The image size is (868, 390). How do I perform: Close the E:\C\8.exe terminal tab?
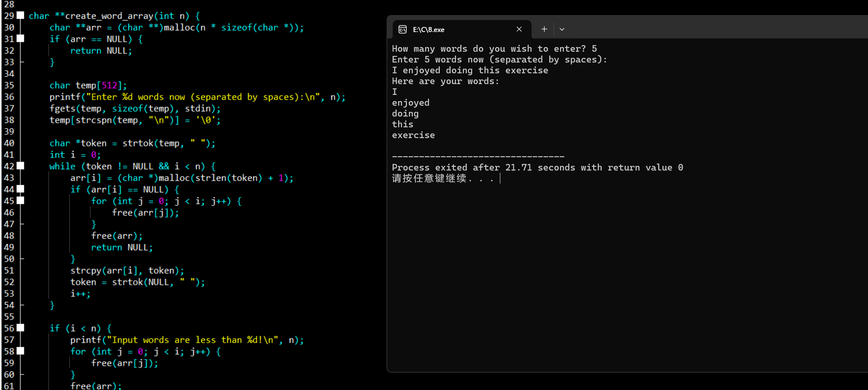pos(519,29)
